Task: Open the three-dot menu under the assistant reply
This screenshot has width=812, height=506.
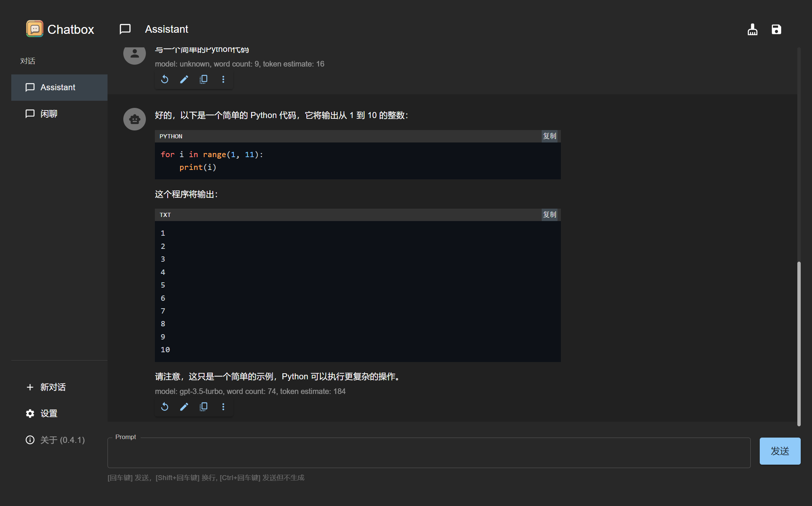Action: coord(223,407)
